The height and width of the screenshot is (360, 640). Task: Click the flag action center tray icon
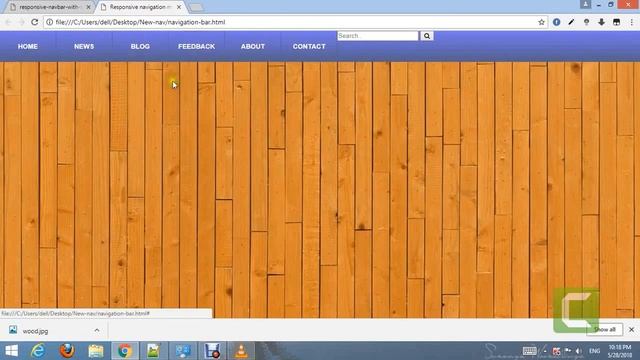pyautogui.click(x=568, y=351)
